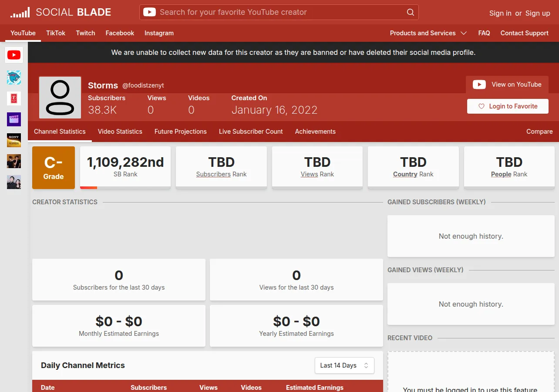
Task: Click the @foodistzenyt handle
Action: 143,85
